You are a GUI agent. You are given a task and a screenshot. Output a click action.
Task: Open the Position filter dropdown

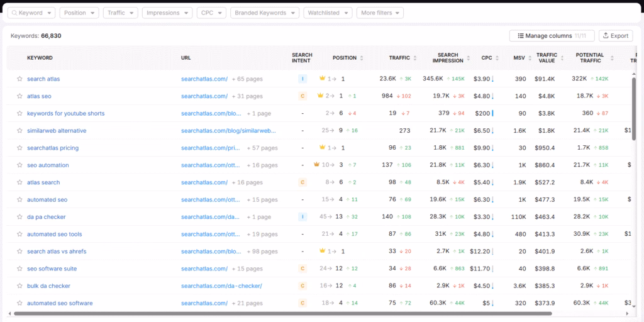[x=79, y=13]
